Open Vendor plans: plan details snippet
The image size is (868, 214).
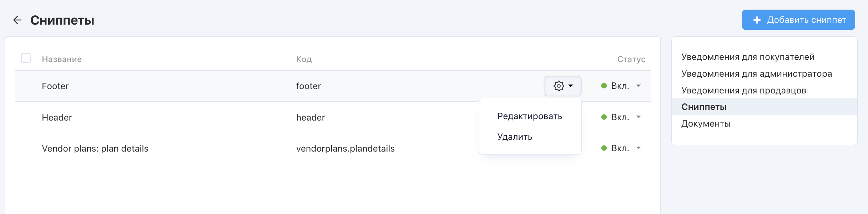coord(95,149)
